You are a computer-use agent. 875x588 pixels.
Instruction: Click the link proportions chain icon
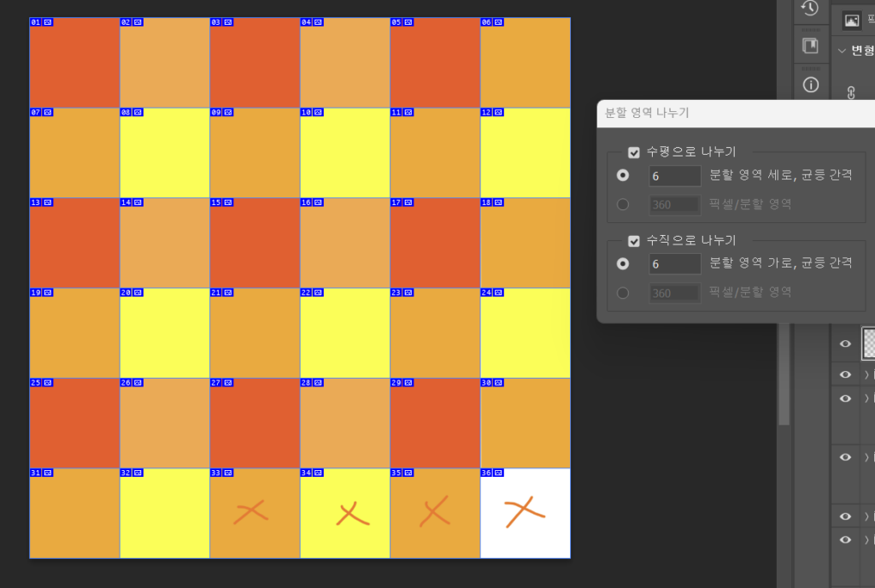coord(851,92)
